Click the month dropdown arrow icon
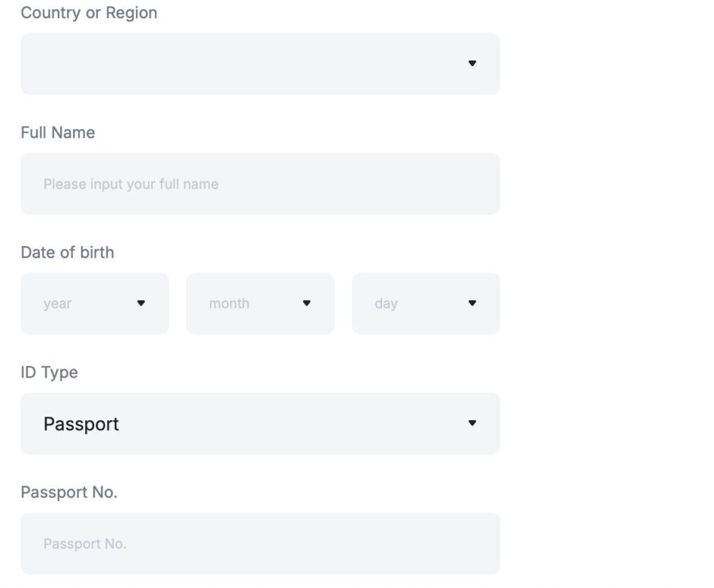This screenshot has height=588, width=714. coord(306,303)
